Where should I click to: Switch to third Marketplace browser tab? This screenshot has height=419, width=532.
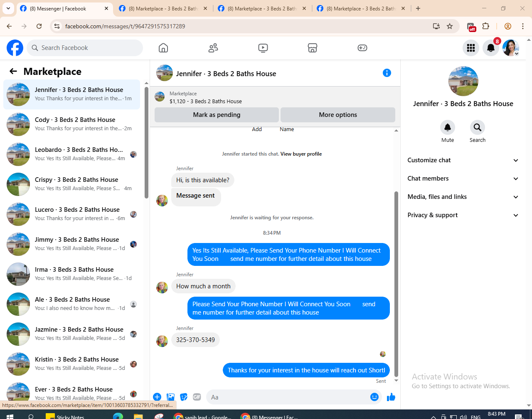(262, 8)
